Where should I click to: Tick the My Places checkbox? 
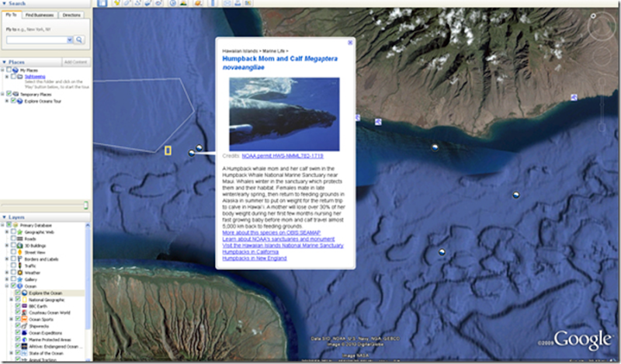click(9, 70)
